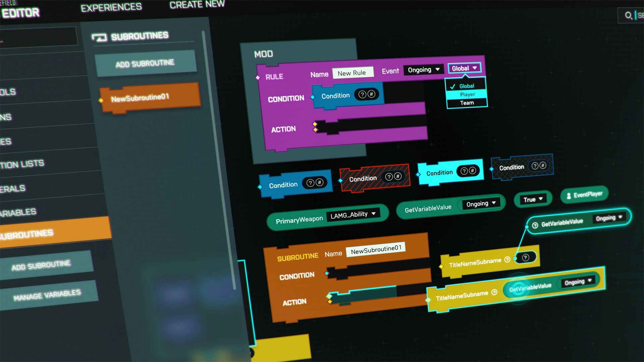This screenshot has width=644, height=362.
Task: Expand the Event dropdown showing Ongoing
Action: [422, 70]
